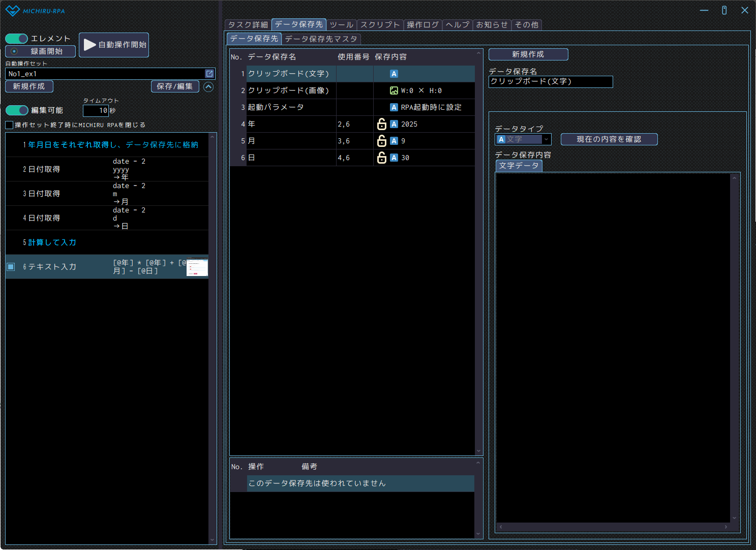Tick the checkbox on step 6 テキスト入力
This screenshot has width=756, height=550.
[11, 267]
